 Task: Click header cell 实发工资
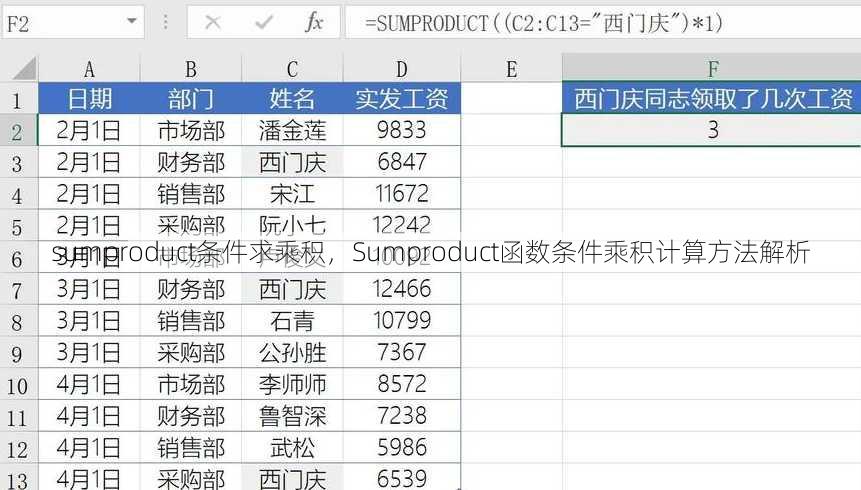pos(401,98)
